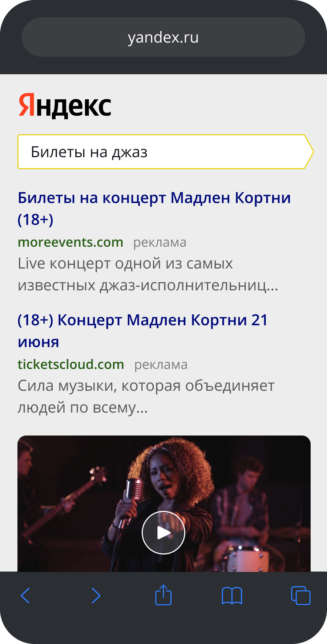Screen dimensions: 327x644
Task: Open the share sheet icon
Action: coord(163,595)
